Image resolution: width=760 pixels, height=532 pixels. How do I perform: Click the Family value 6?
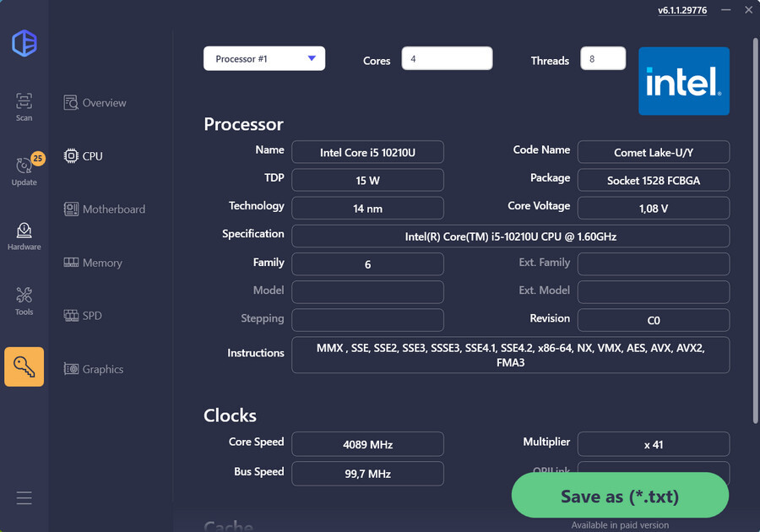click(x=367, y=264)
